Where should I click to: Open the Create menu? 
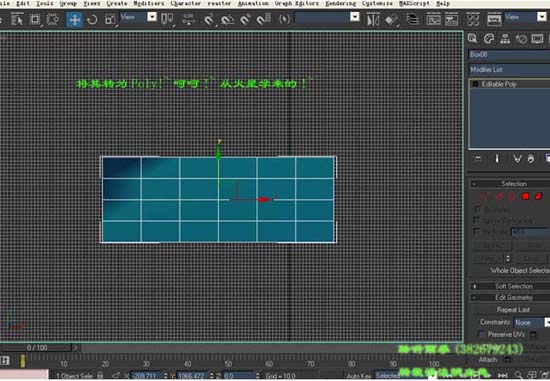tap(117, 4)
